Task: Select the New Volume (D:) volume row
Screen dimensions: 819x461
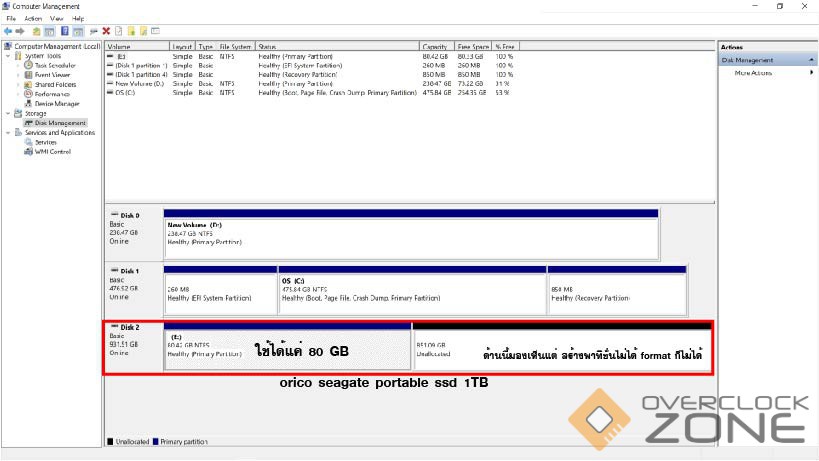Action: (x=312, y=84)
